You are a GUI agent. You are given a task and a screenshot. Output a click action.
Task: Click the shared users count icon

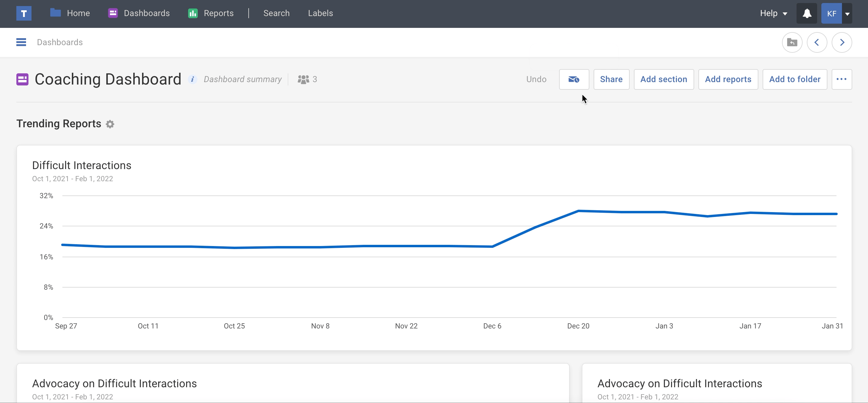[303, 79]
